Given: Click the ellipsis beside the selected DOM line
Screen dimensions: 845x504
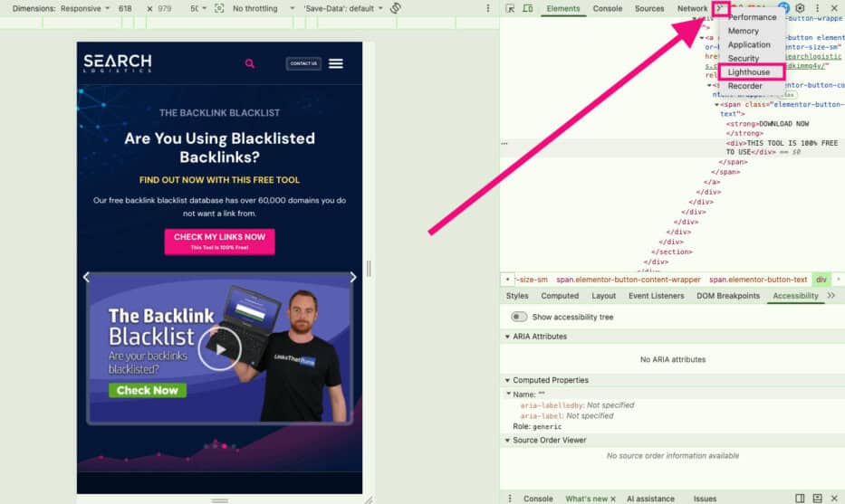Looking at the screenshot, I should pos(504,143).
